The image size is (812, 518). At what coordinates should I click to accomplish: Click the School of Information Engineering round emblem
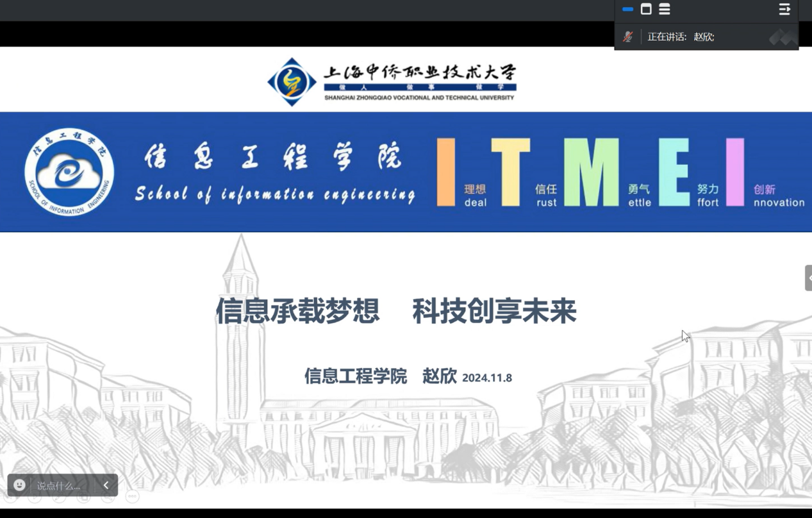(69, 172)
